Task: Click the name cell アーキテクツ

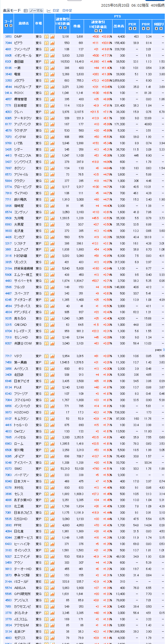Action: tap(24, 118)
